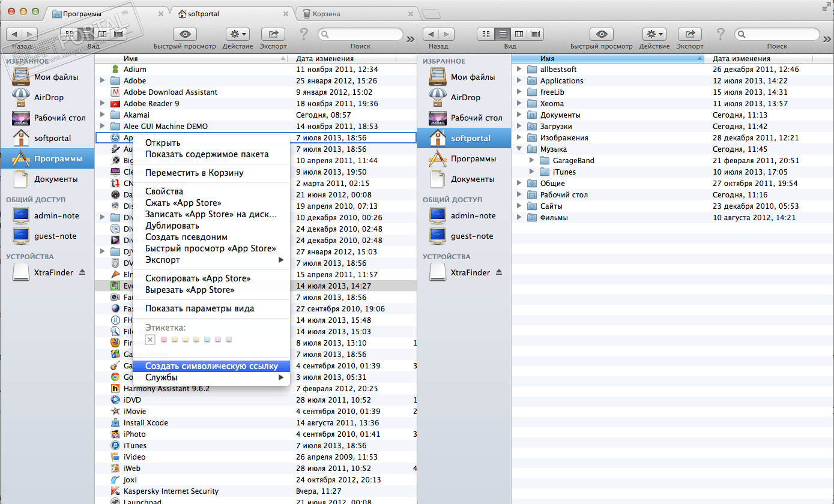
Task: Choose Открыть from the context menu
Action: [x=211, y=143]
